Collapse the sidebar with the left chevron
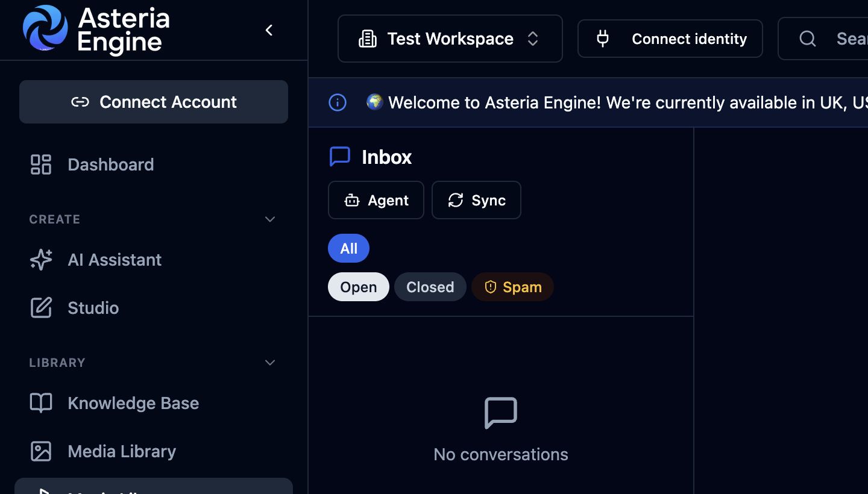This screenshot has width=868, height=494. click(x=269, y=30)
